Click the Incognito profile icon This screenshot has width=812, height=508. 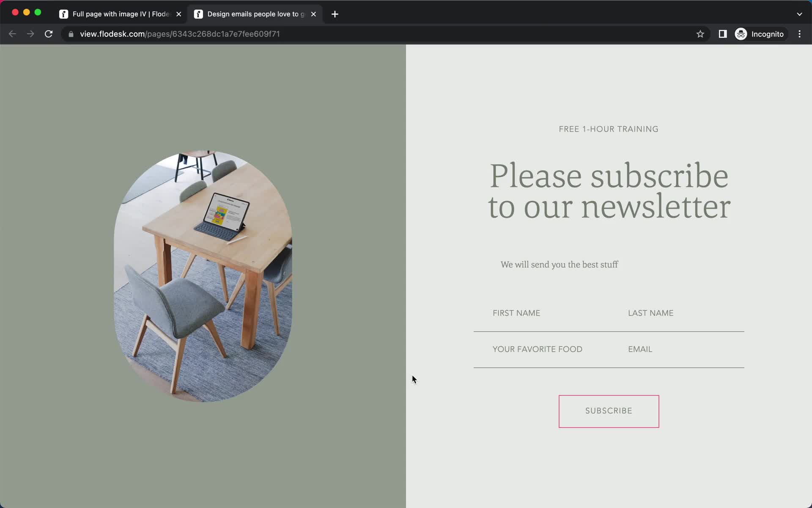(741, 33)
